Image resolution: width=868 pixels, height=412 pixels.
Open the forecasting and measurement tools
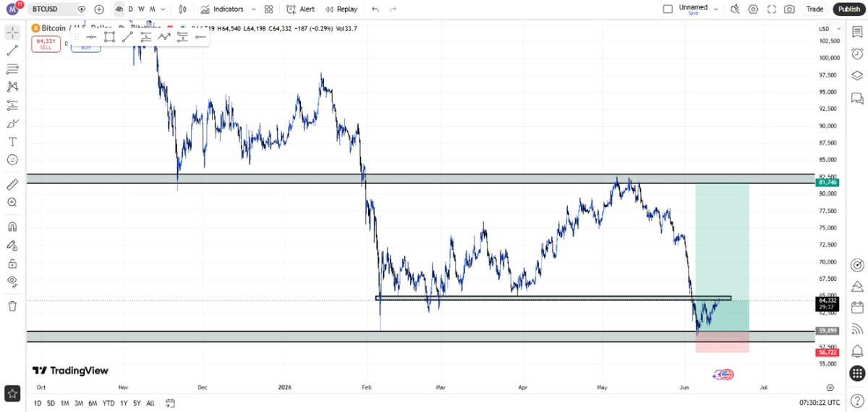click(12, 105)
